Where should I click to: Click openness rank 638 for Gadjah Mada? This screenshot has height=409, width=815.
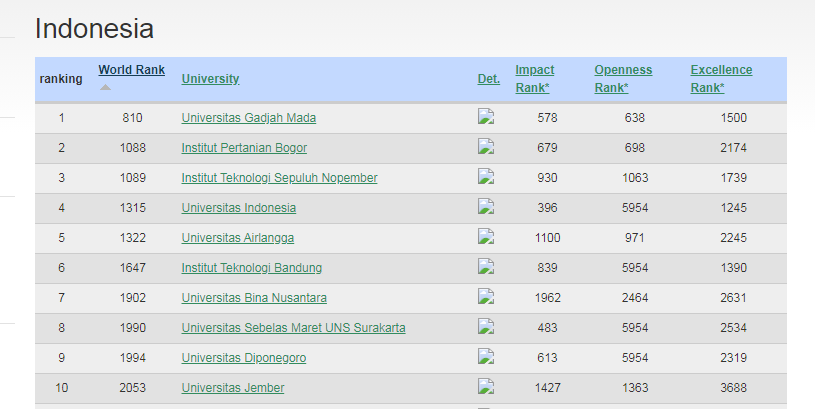[635, 118]
